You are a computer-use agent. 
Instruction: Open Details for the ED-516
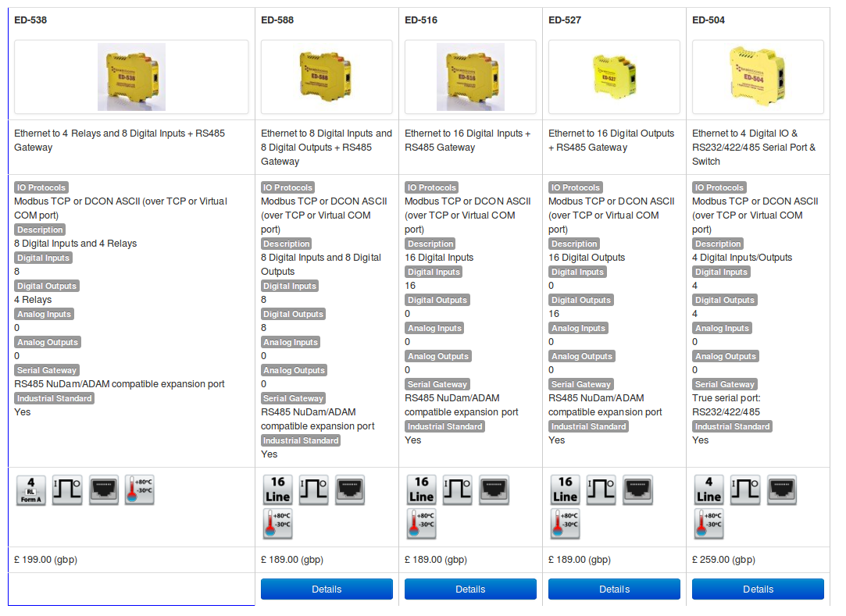[470, 589]
